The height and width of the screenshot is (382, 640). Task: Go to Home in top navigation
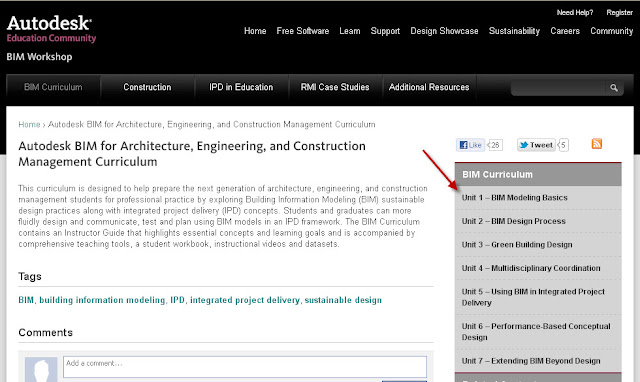point(255,31)
